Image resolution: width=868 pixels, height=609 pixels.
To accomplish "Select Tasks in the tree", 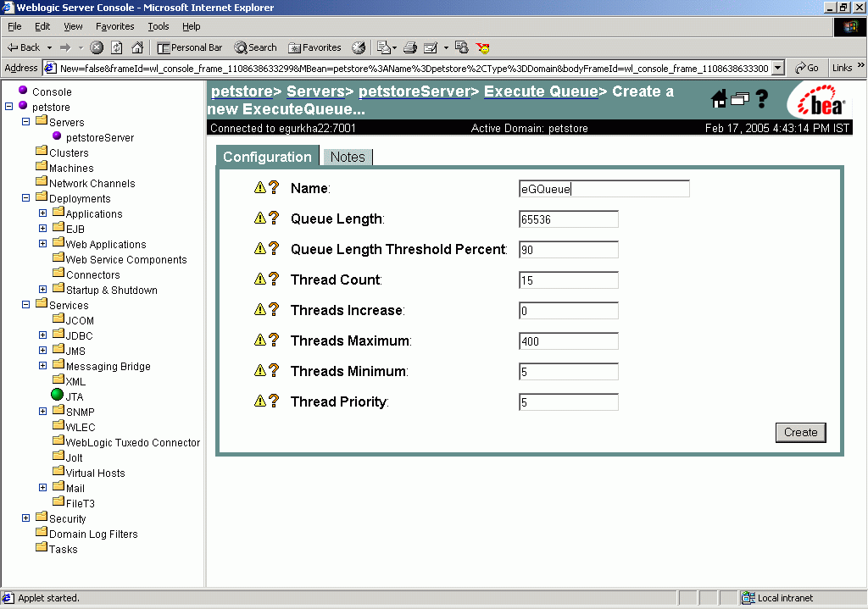I will tap(63, 549).
